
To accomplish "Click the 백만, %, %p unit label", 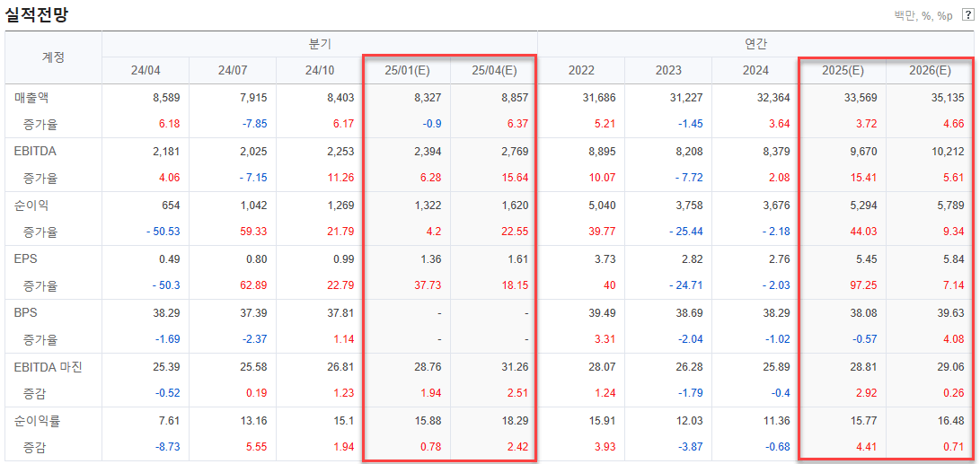I will tap(923, 15).
